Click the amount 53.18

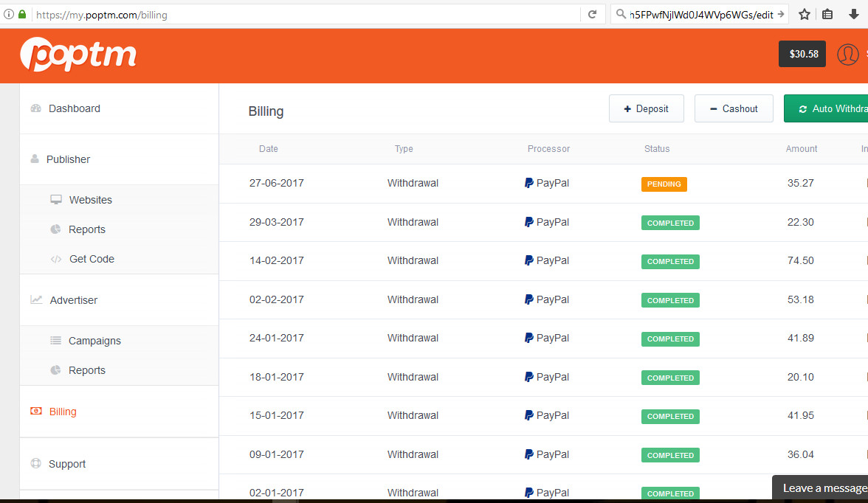[800, 299]
